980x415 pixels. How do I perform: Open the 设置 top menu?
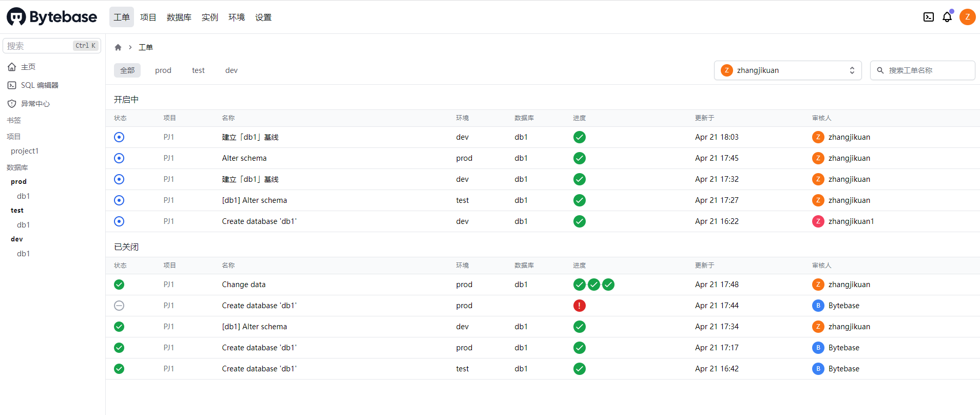[x=263, y=17]
